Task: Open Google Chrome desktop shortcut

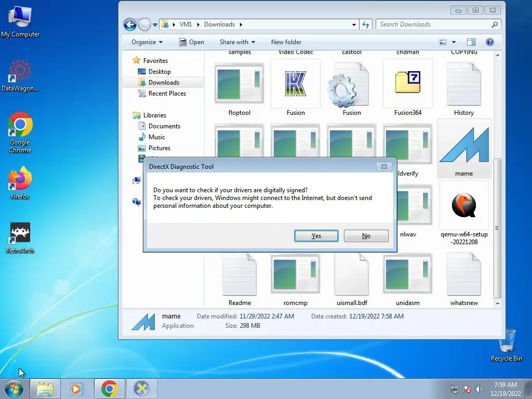Action: (20, 132)
